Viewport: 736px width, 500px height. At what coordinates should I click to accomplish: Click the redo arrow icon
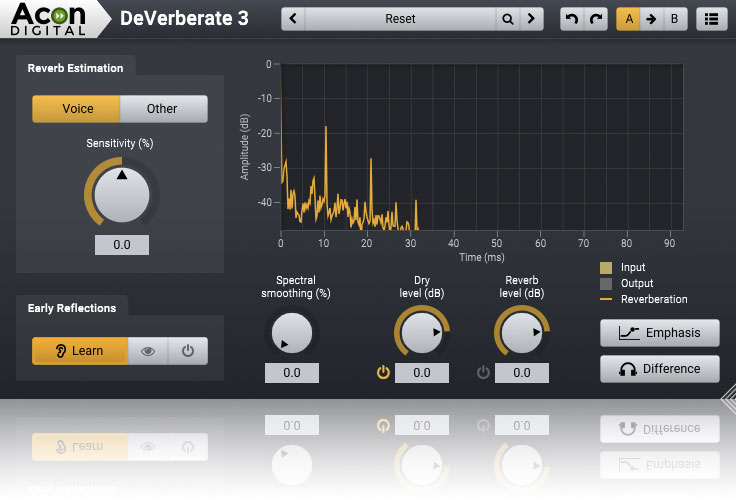point(596,19)
